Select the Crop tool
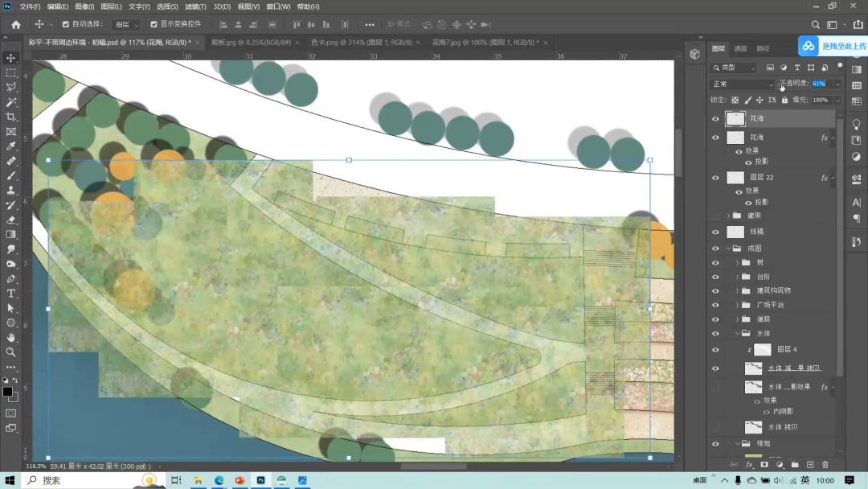868x489 pixels. coord(10,117)
